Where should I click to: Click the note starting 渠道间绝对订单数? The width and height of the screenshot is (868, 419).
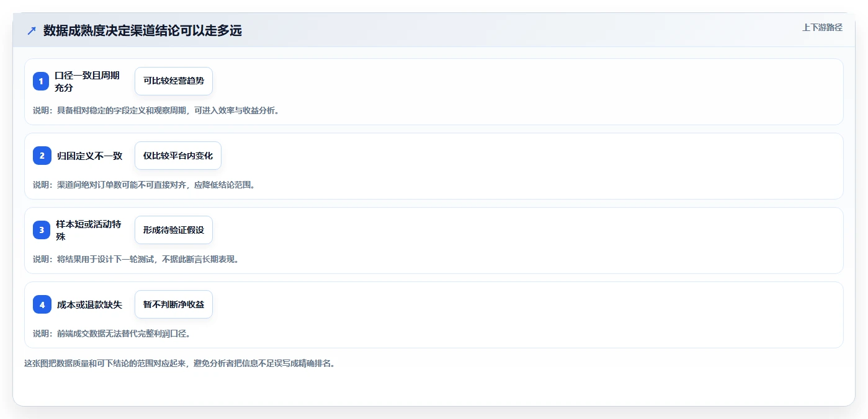coord(144,185)
